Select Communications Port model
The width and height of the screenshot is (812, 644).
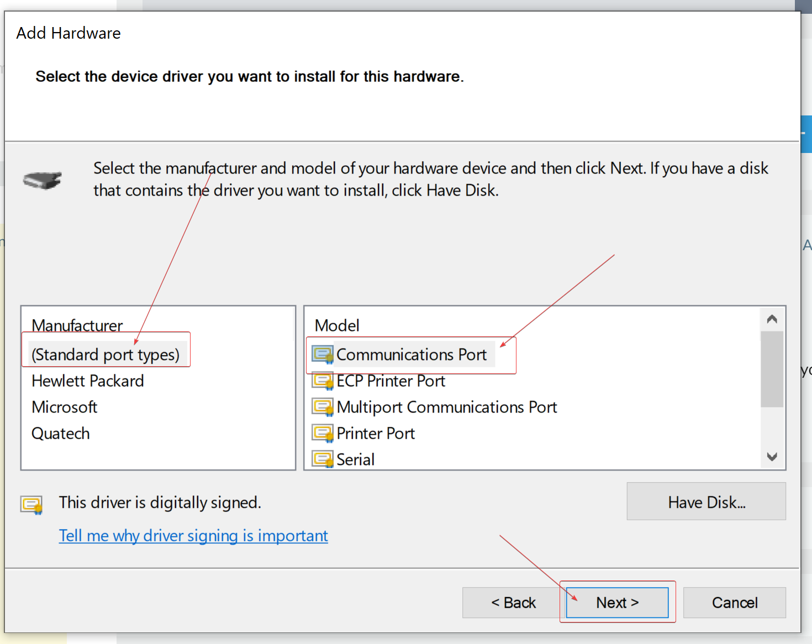[x=412, y=355]
